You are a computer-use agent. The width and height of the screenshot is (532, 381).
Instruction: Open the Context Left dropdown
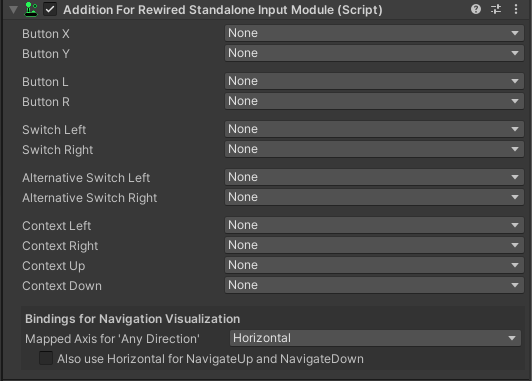pos(374,225)
